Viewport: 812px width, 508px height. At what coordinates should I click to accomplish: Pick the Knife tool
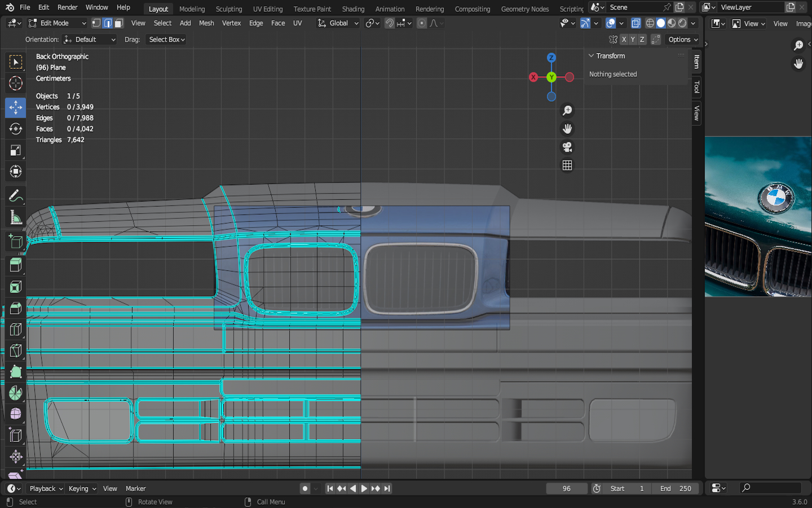(x=15, y=351)
